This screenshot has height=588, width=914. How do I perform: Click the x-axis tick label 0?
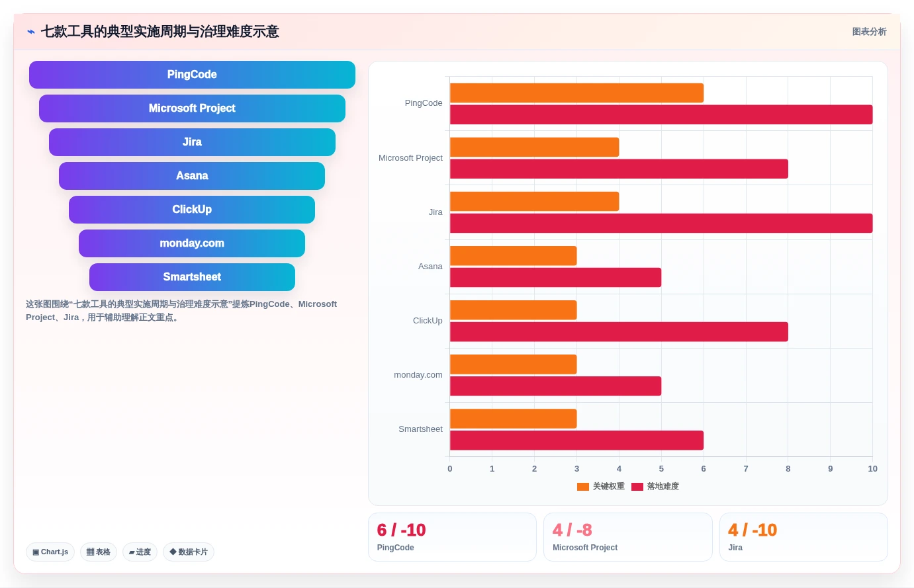[x=450, y=469]
